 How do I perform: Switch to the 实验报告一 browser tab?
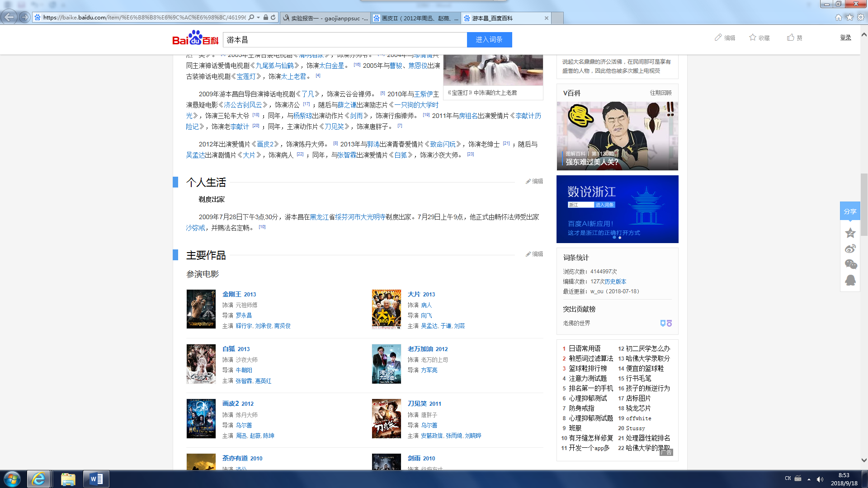[325, 18]
